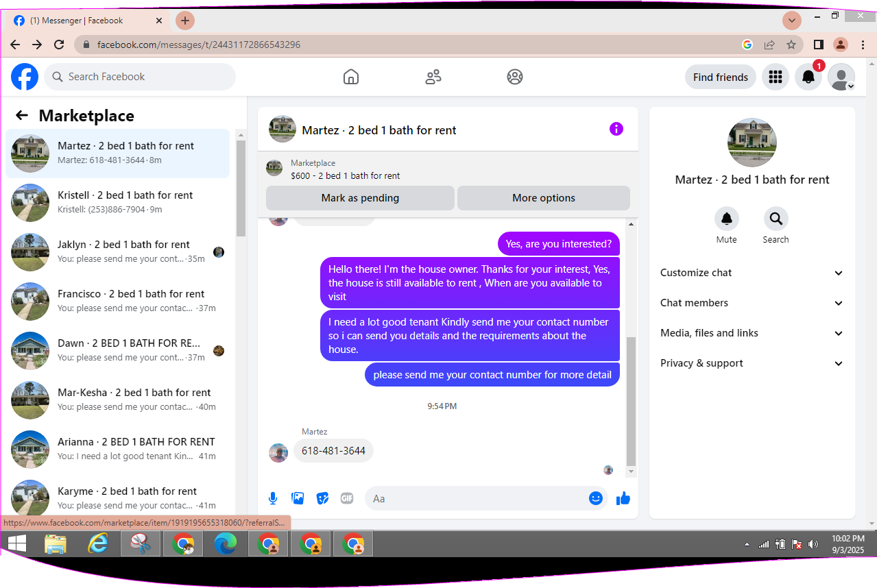Open Internet Explorer from taskbar
Viewport: 877px width, 588px height.
[98, 544]
